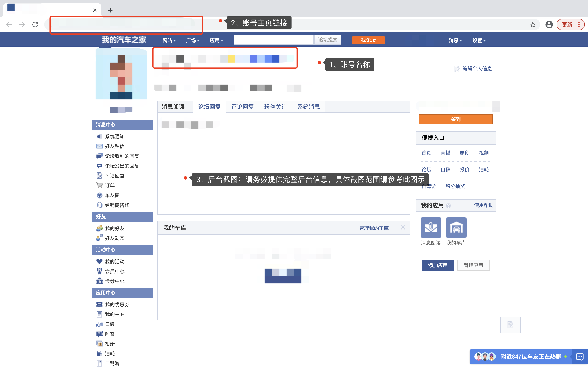Expand the 应用 dropdown menu

click(x=216, y=40)
